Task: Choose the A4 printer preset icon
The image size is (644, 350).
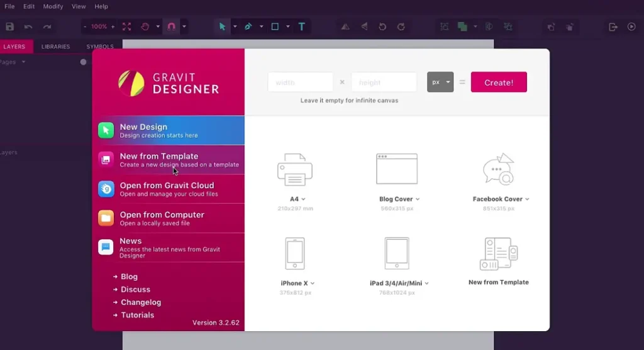Action: coord(295,169)
